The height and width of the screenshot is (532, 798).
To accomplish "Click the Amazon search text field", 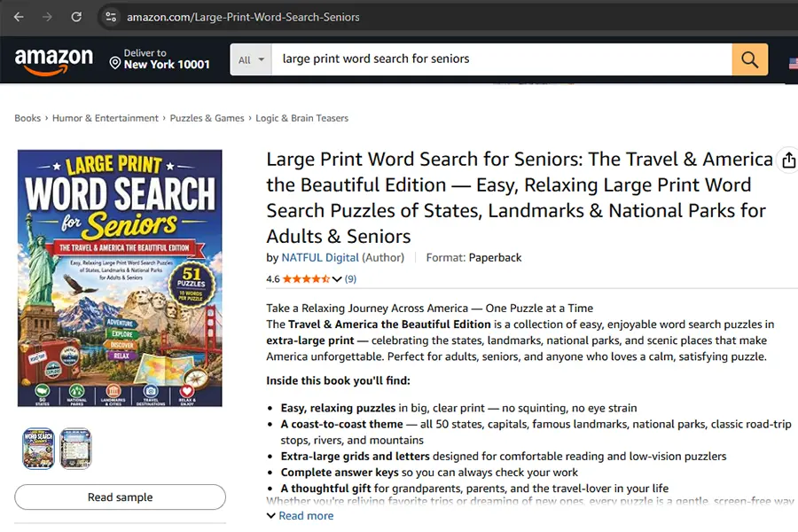I will click(502, 59).
